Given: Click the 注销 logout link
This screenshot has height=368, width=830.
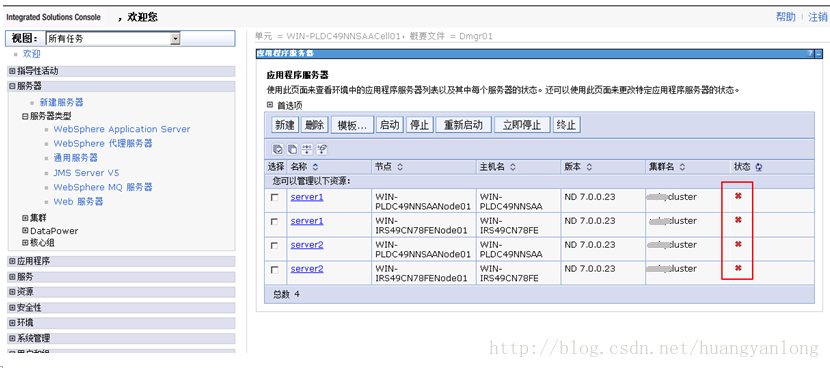Looking at the screenshot, I should (818, 17).
